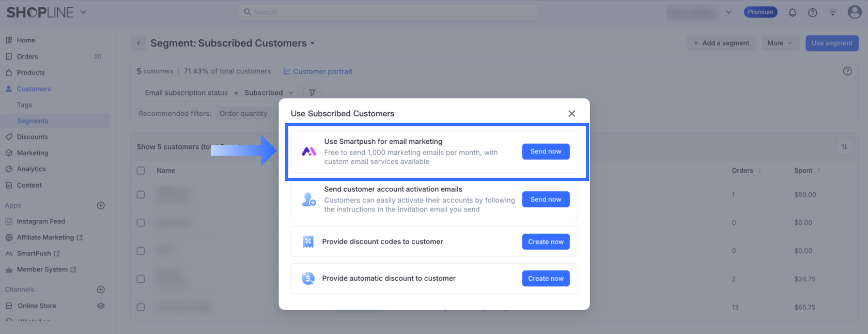
Task: Click the sort order icon
Action: 844,147
